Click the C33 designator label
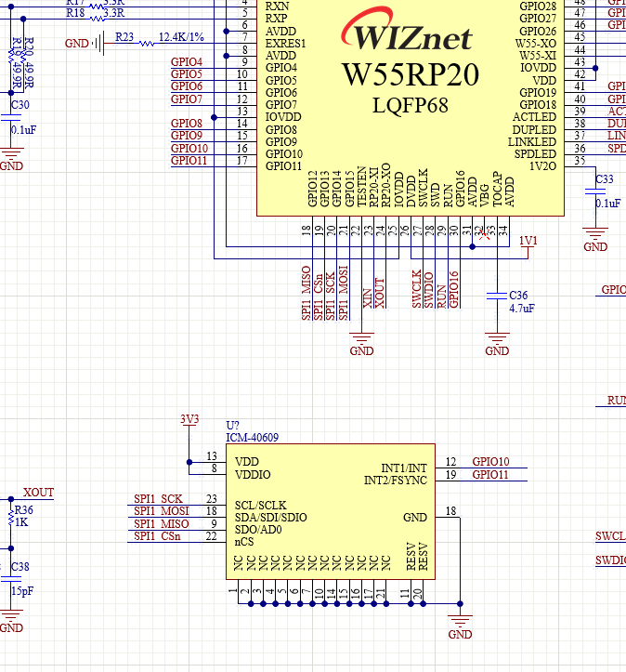The height and width of the screenshot is (672, 626). [x=604, y=179]
